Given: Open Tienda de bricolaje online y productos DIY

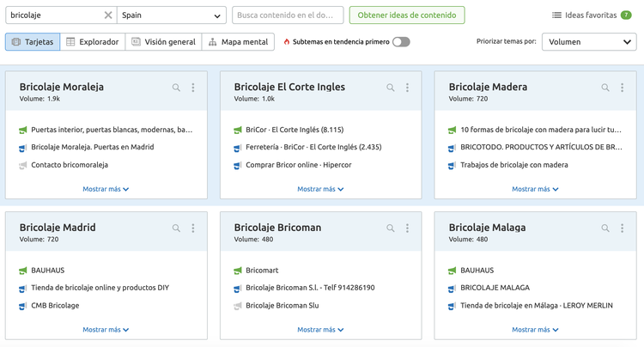Looking at the screenshot, I should [x=100, y=288].
